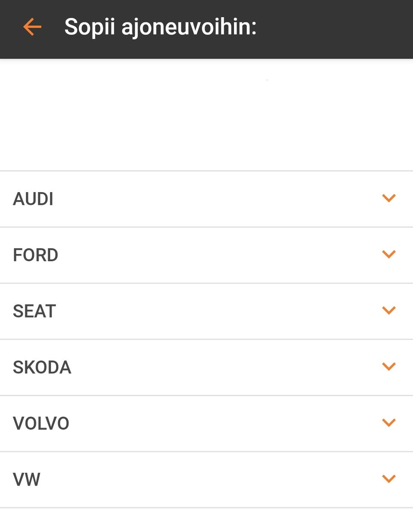Click the VW row's down chevron
Screen dimensions: 413x532
(x=388, y=479)
